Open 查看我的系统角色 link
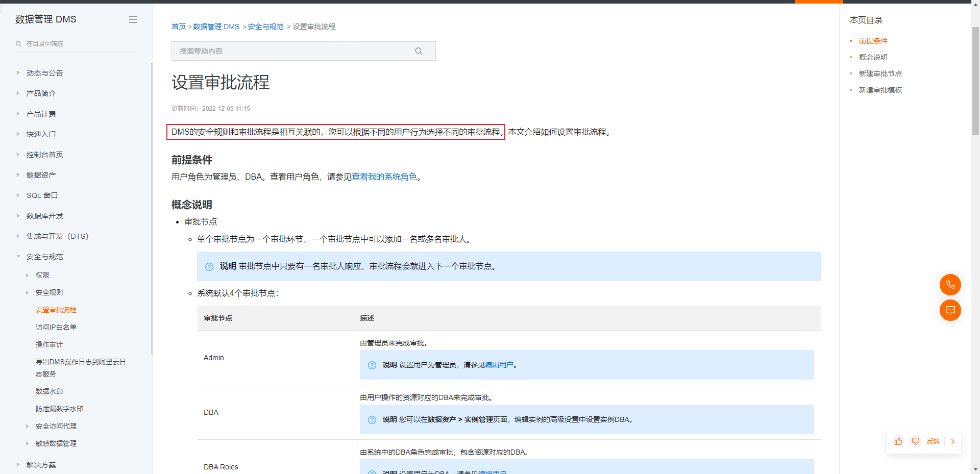 pos(384,177)
